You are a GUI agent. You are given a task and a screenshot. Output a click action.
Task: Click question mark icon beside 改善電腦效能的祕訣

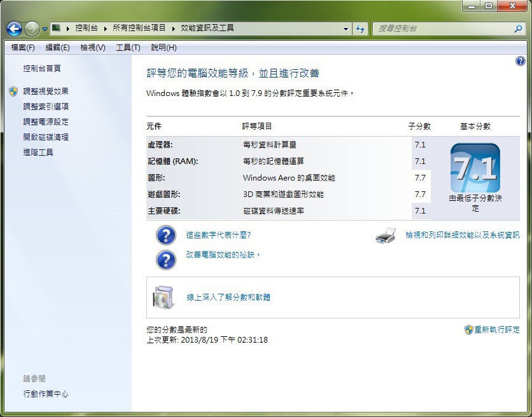click(x=166, y=260)
